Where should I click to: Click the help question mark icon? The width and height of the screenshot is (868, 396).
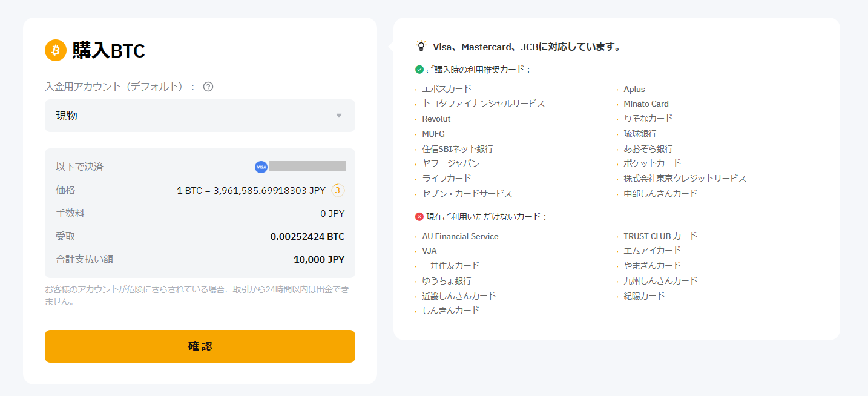(208, 87)
